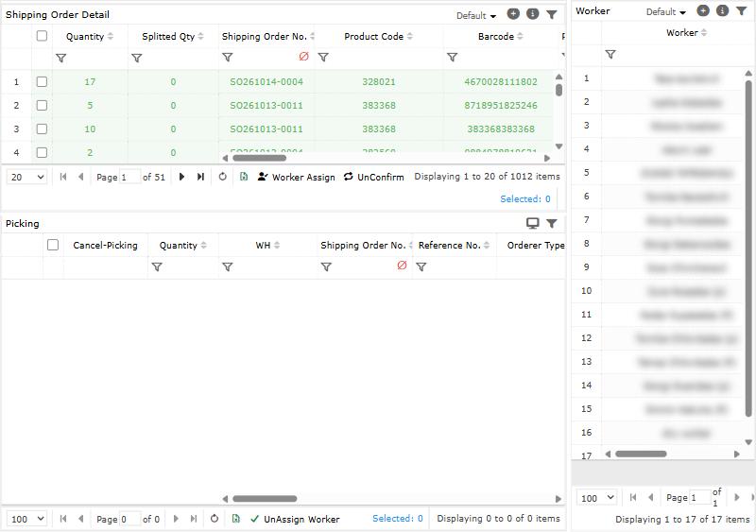
Task: Open the Picking WH column filter
Action: click(228, 266)
